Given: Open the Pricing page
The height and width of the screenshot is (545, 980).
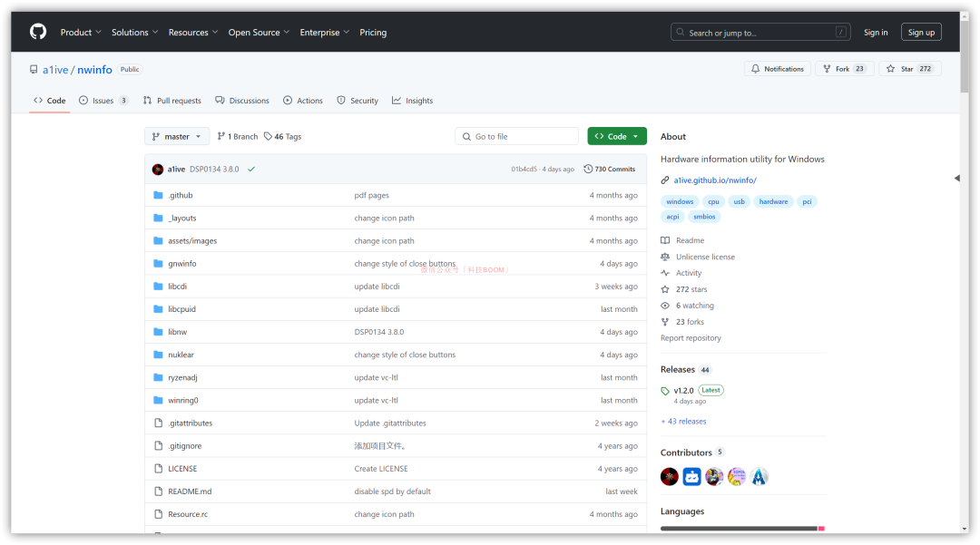Looking at the screenshot, I should pos(373,33).
